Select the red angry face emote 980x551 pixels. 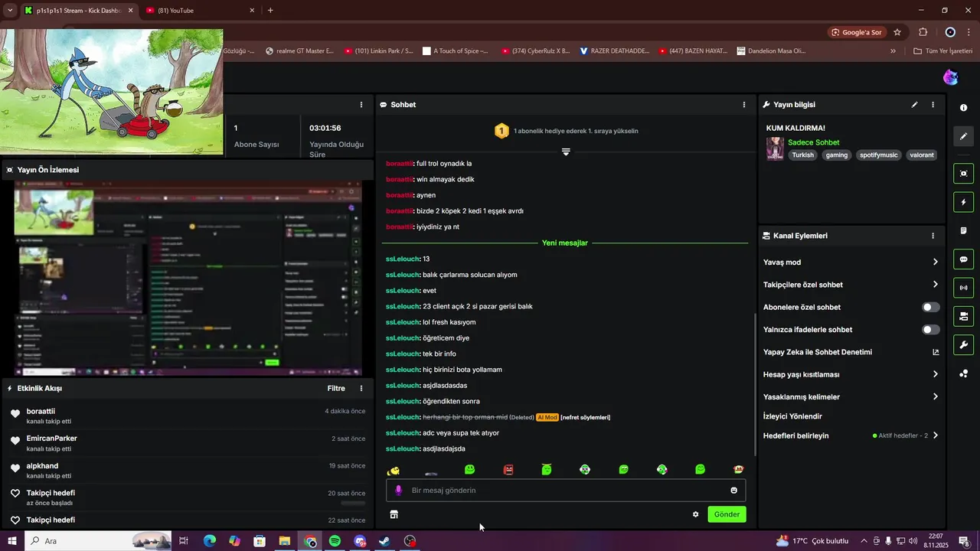click(508, 470)
